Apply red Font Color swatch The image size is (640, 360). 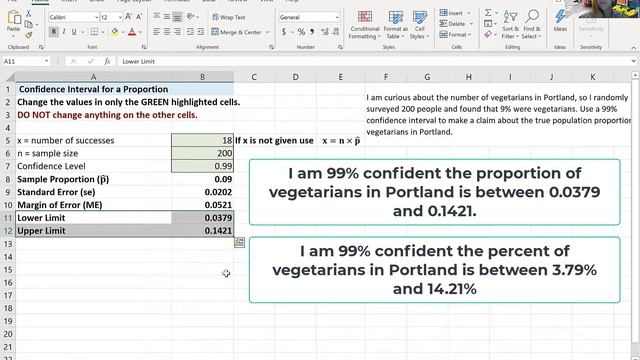pos(132,32)
